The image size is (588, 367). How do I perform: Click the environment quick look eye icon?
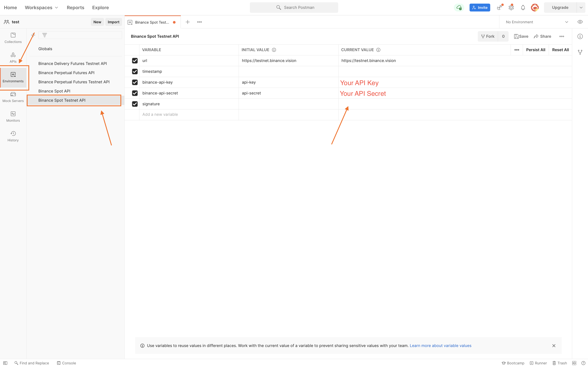point(580,22)
